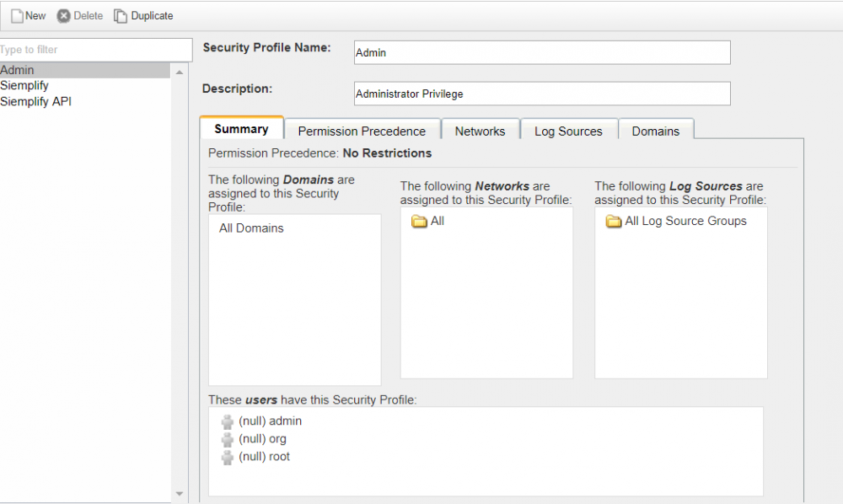Viewport: 843px width, 504px height.
Task: Click the user icon beside (null) admin
Action: pos(228,421)
